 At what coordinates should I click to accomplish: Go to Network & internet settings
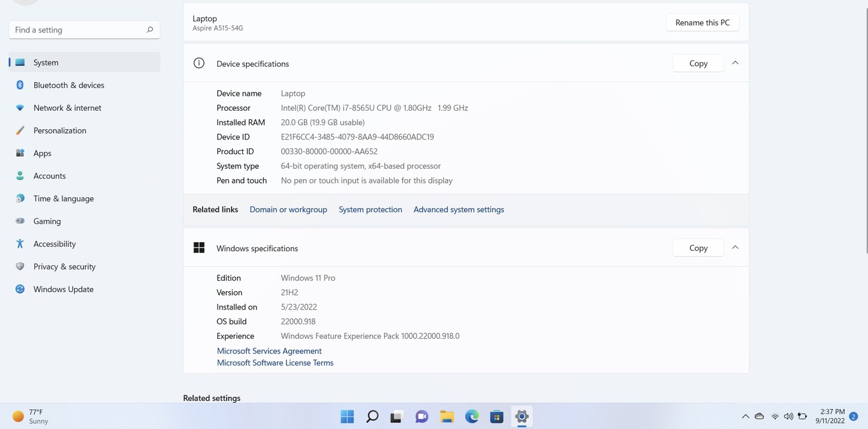[85, 108]
